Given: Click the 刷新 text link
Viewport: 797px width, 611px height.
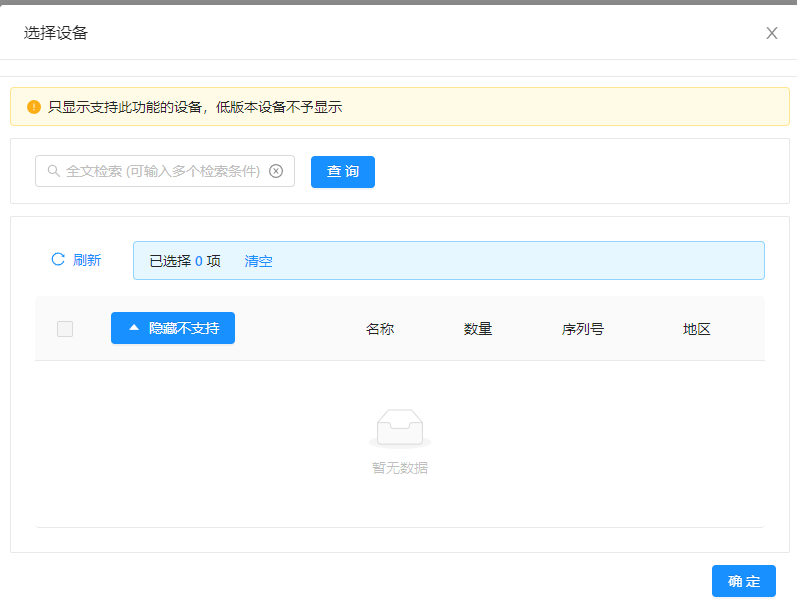Looking at the screenshot, I should pos(87,260).
